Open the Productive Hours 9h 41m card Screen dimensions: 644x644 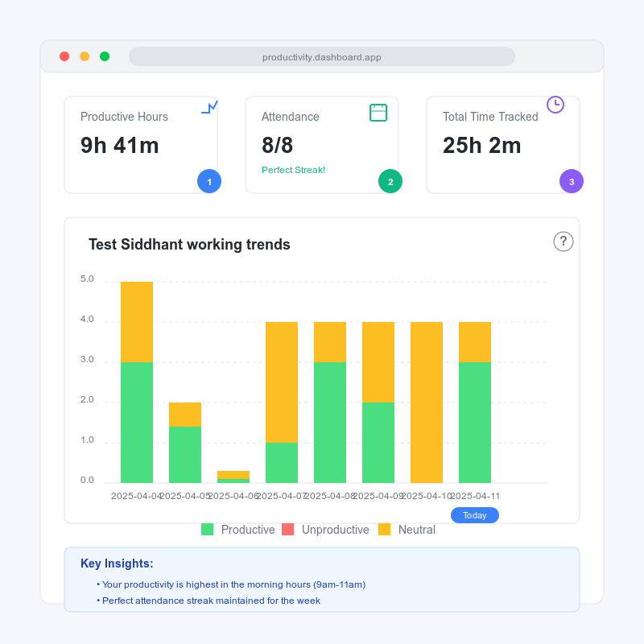(141, 145)
